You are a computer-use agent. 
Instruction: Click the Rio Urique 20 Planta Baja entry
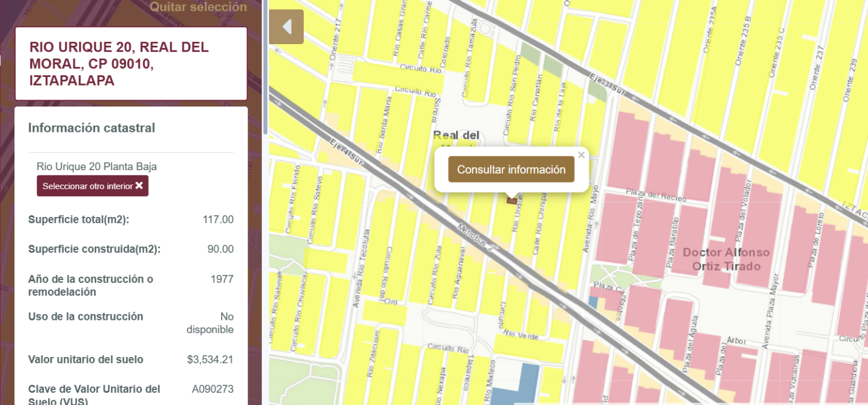(x=97, y=167)
